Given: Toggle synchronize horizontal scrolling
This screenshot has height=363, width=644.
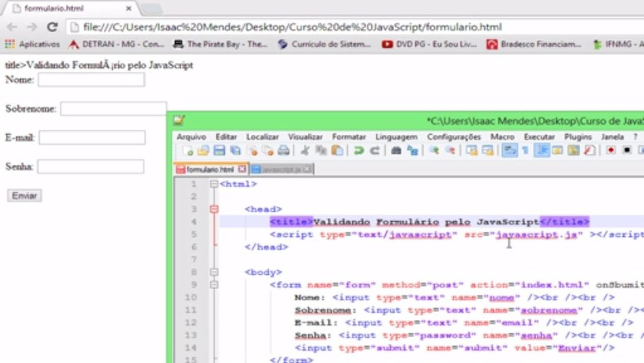Looking at the screenshot, I should click(x=487, y=150).
